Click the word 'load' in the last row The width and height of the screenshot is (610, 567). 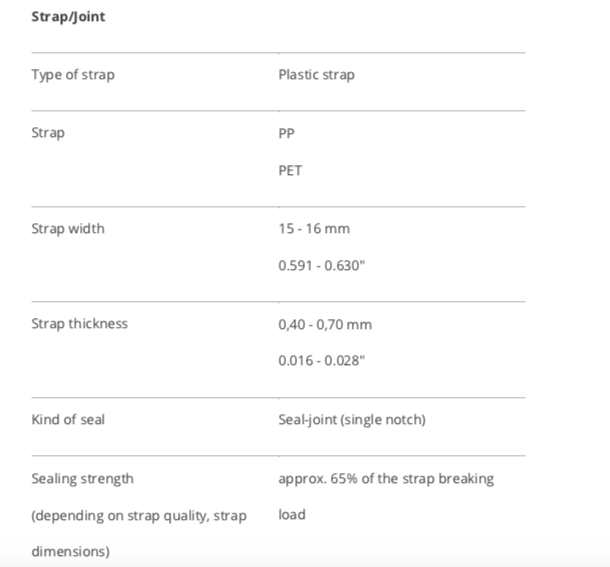[x=292, y=516]
